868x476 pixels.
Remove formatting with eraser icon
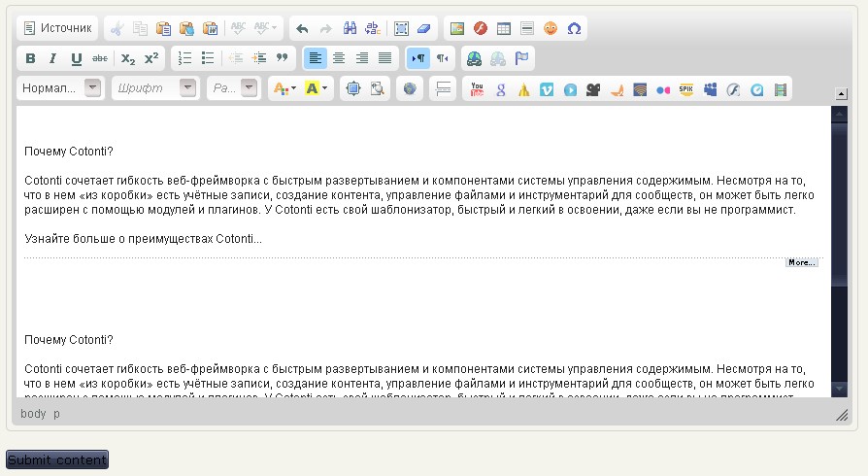(x=424, y=28)
